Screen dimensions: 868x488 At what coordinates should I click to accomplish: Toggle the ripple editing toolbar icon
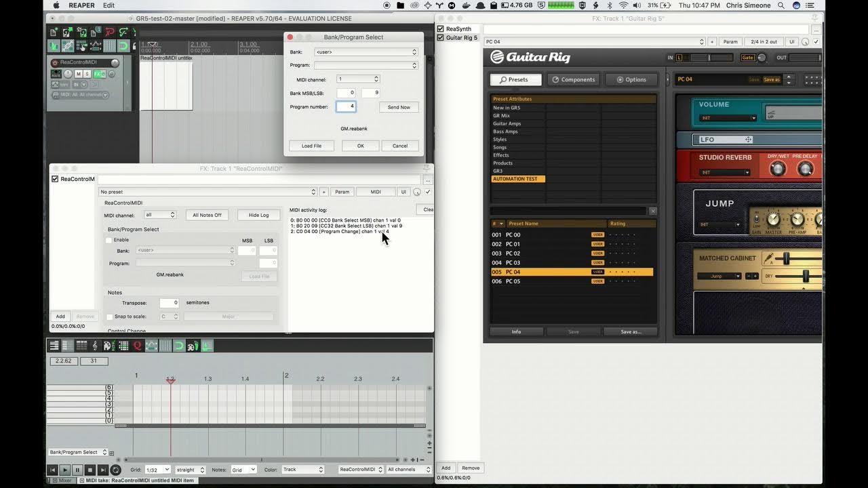coord(82,46)
